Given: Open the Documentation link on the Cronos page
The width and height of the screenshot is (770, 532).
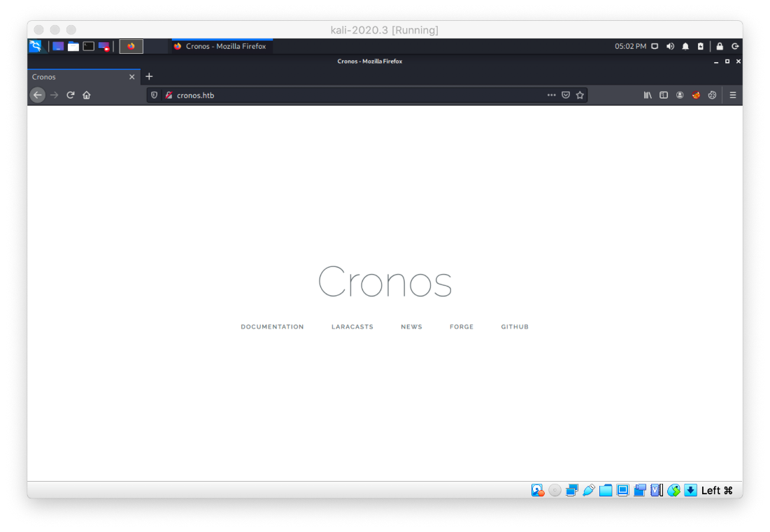Looking at the screenshot, I should pyautogui.click(x=272, y=326).
